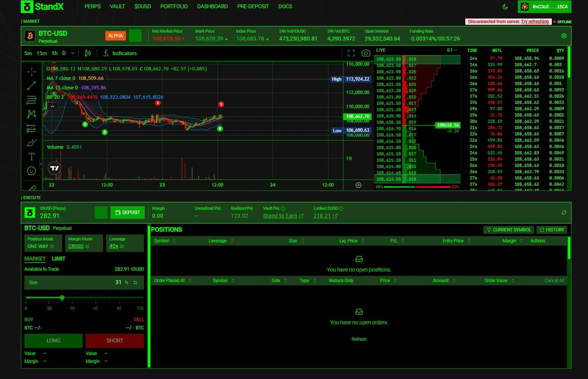Open the Indicators menu
The width and height of the screenshot is (588, 379).
tap(120, 53)
